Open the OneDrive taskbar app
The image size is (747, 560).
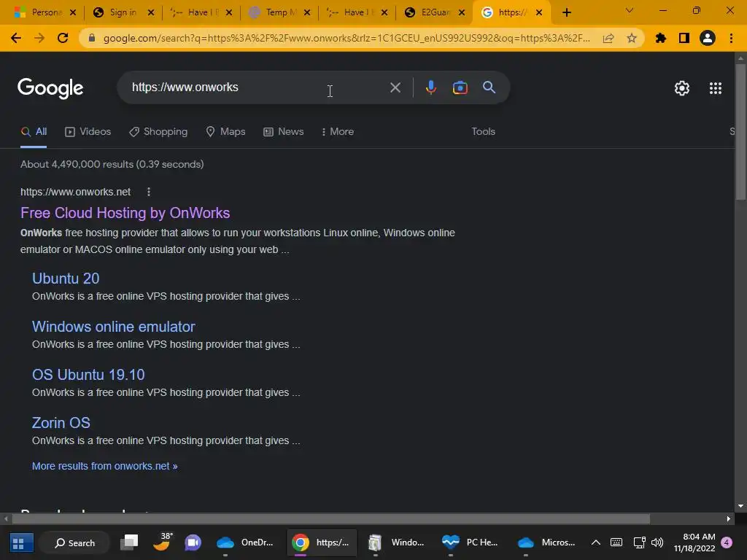click(245, 542)
